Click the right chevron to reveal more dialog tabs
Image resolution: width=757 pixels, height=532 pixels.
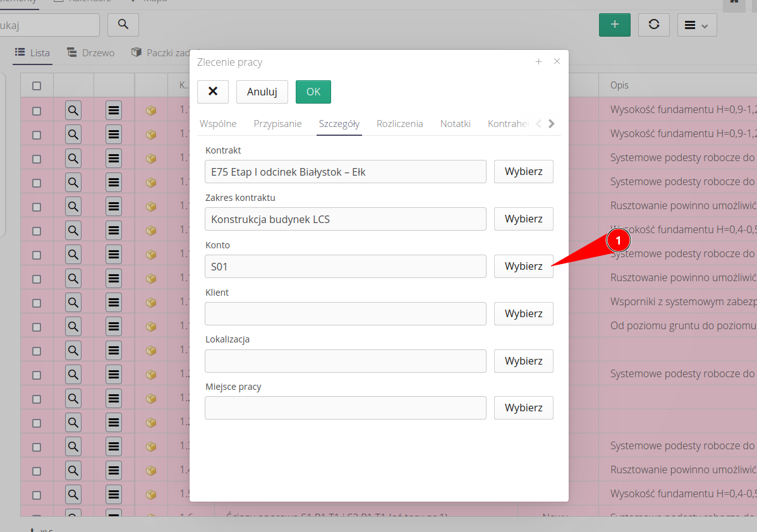(x=551, y=123)
